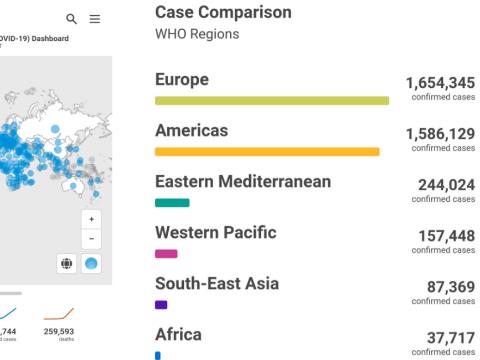This screenshot has height=360, width=480.
Task: Click the orange deaths trend chart
Action: pyautogui.click(x=59, y=314)
